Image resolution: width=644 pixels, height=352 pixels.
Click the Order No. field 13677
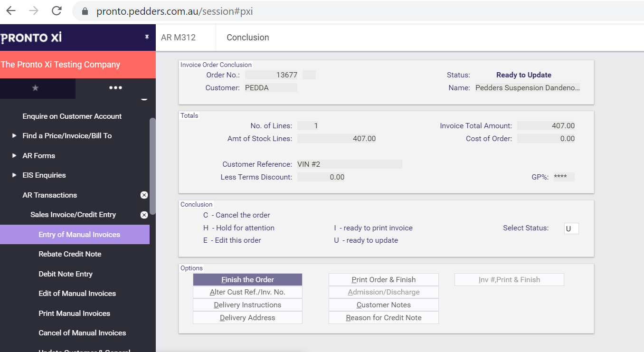pos(272,75)
